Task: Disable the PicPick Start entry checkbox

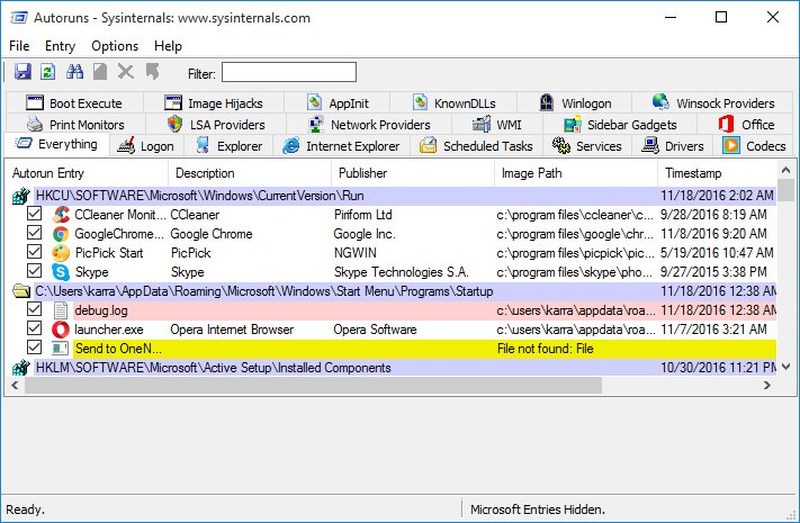Action: (34, 252)
